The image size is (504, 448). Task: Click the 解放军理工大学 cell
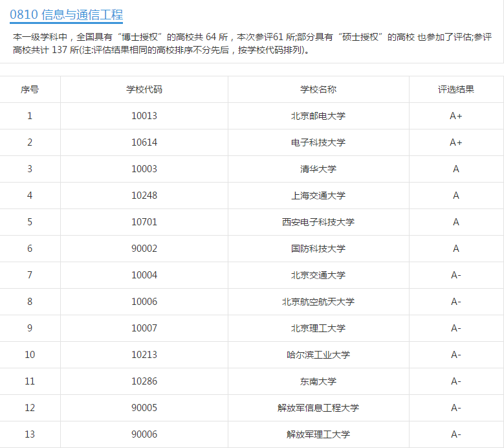pos(318,434)
